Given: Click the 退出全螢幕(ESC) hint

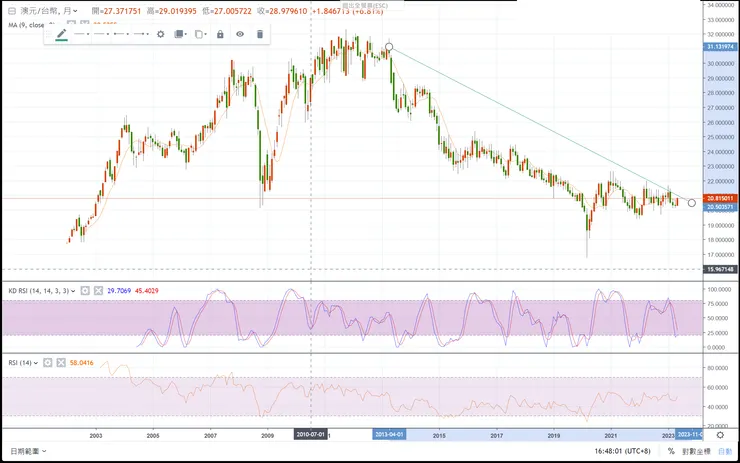Looking at the screenshot, I should 364,6.
